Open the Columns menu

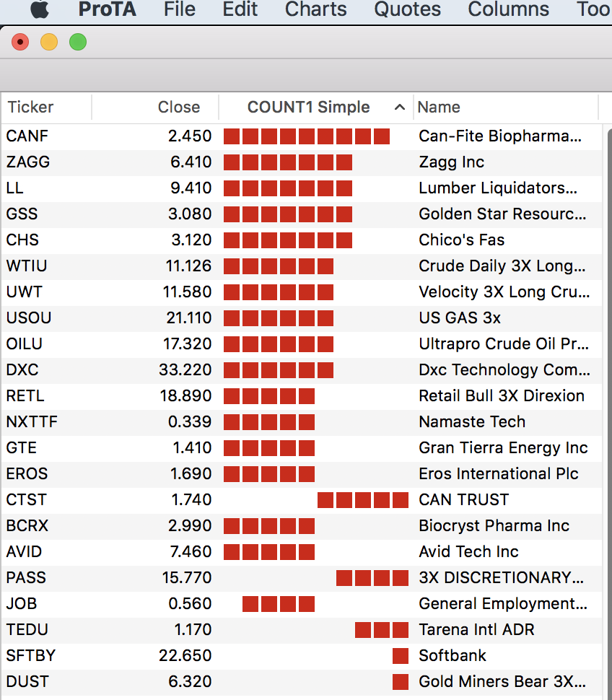pyautogui.click(x=508, y=9)
